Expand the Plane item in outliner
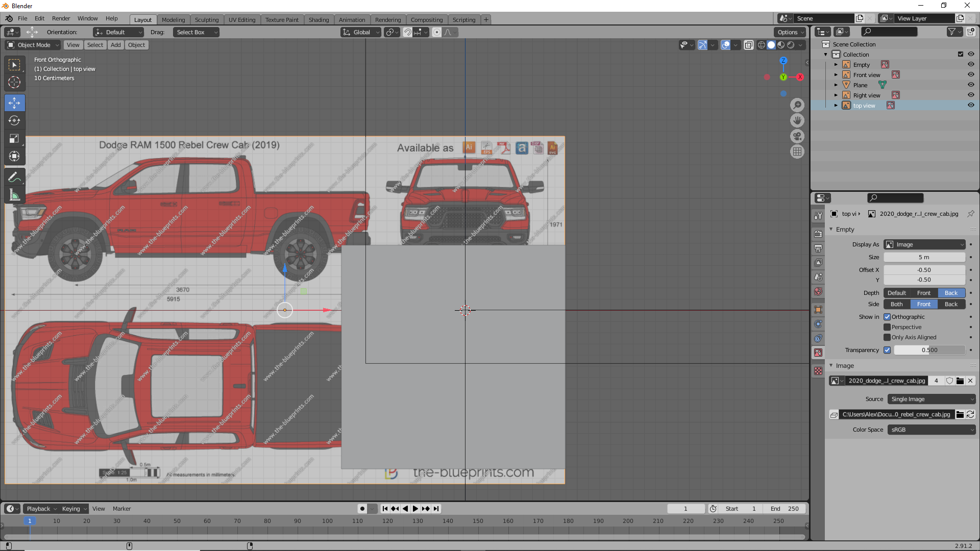The height and width of the screenshot is (551, 980). click(x=836, y=85)
